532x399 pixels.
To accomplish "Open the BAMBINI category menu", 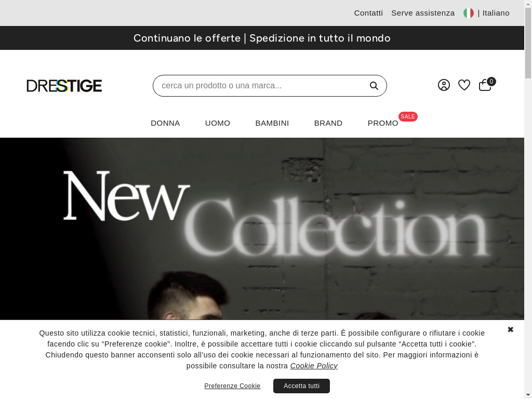I will (x=272, y=123).
